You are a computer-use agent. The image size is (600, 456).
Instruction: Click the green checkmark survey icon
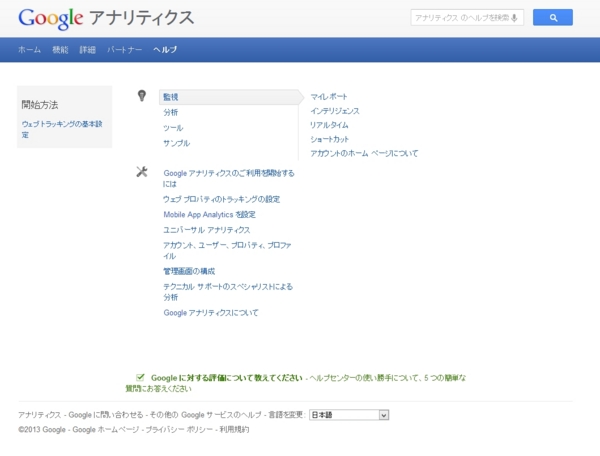tap(140, 378)
